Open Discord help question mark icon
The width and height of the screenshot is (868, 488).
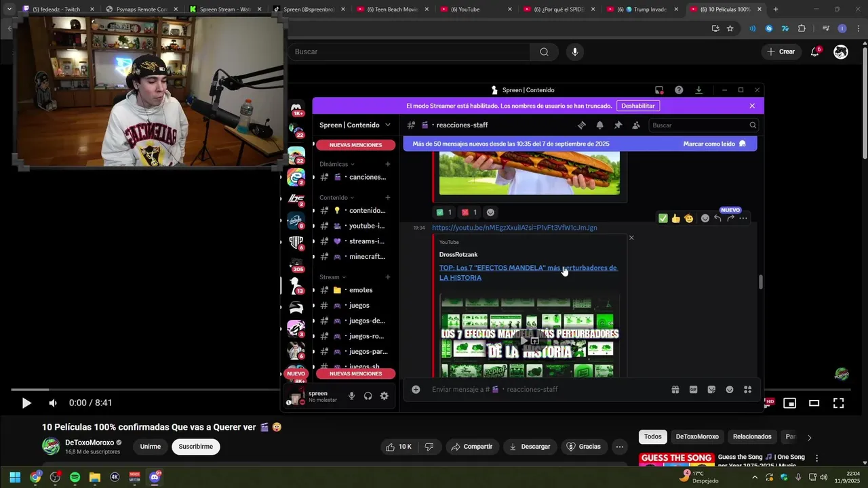679,90
